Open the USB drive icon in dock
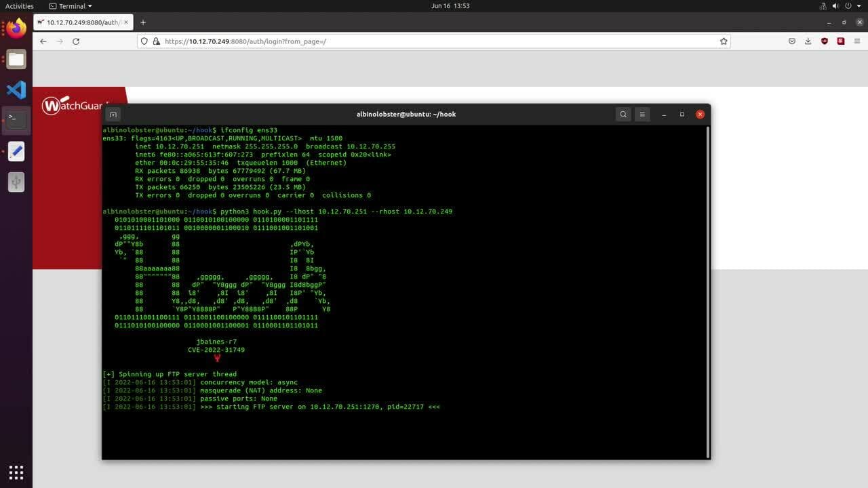This screenshot has height=488, width=868. coord(16,182)
